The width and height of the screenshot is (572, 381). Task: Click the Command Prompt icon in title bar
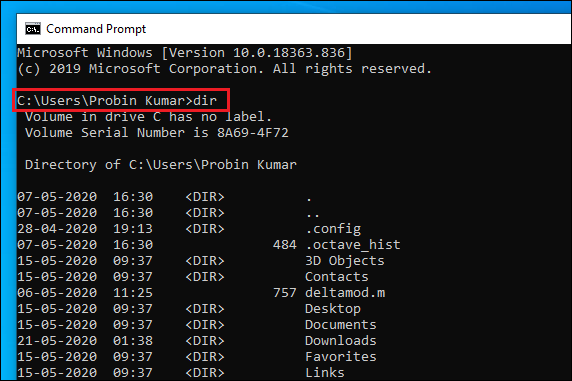(33, 29)
